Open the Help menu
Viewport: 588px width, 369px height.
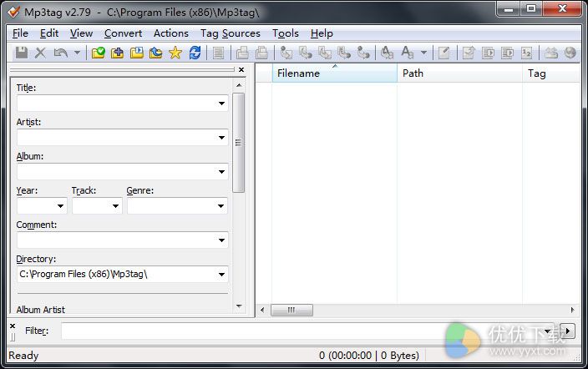[x=322, y=33]
